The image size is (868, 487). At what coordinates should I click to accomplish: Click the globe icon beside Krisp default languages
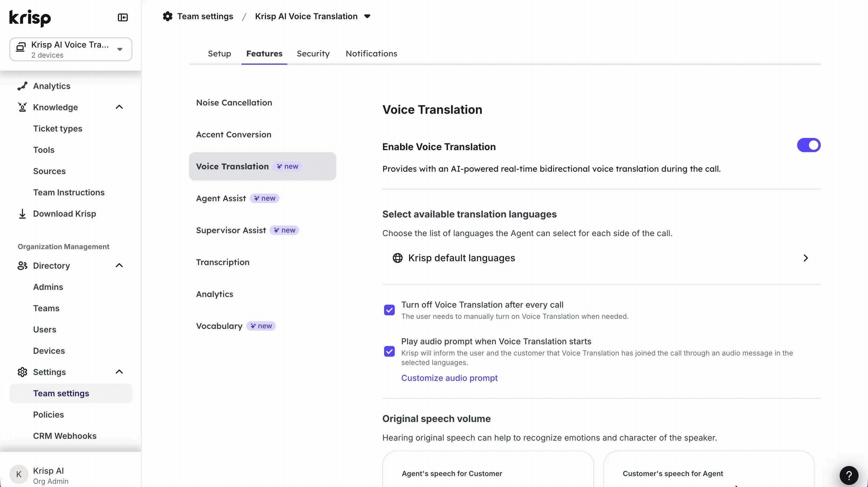(398, 258)
